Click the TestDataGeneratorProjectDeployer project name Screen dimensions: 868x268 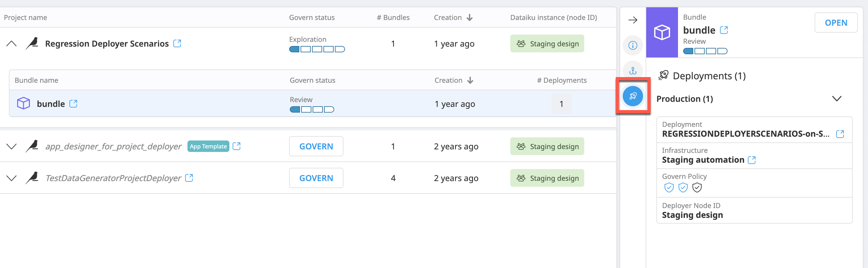click(x=113, y=178)
